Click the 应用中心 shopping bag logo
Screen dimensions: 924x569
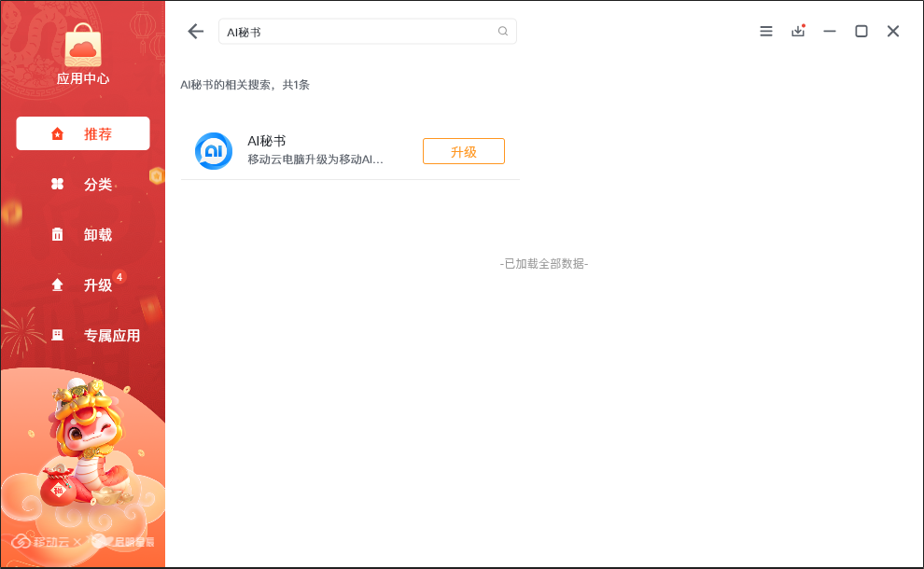(83, 46)
